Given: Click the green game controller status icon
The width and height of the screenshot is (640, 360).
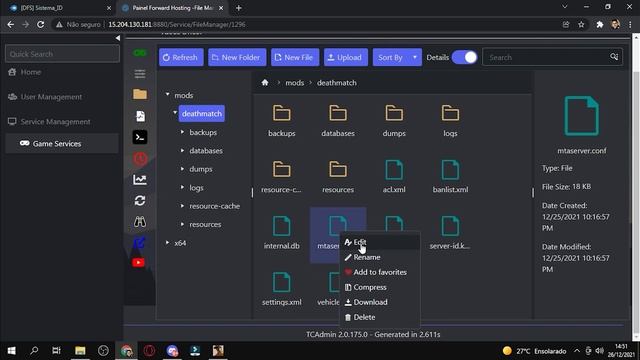Looking at the screenshot, I should click(140, 53).
